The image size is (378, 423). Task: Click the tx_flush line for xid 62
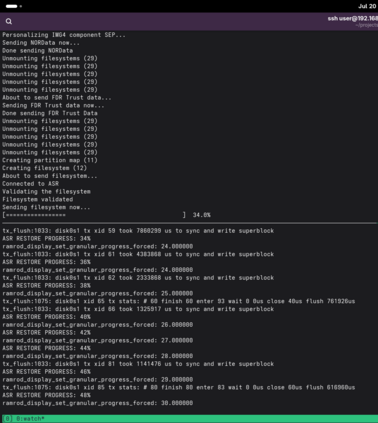pos(138,278)
